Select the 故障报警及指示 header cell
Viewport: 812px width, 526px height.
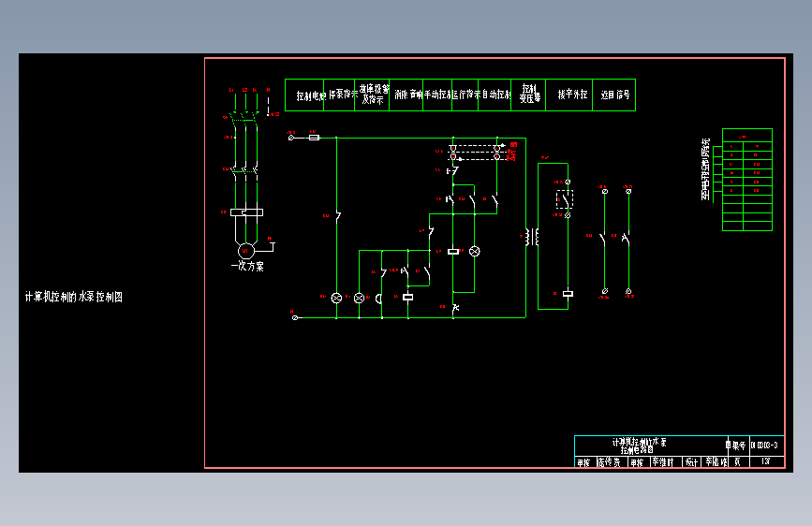pos(372,95)
